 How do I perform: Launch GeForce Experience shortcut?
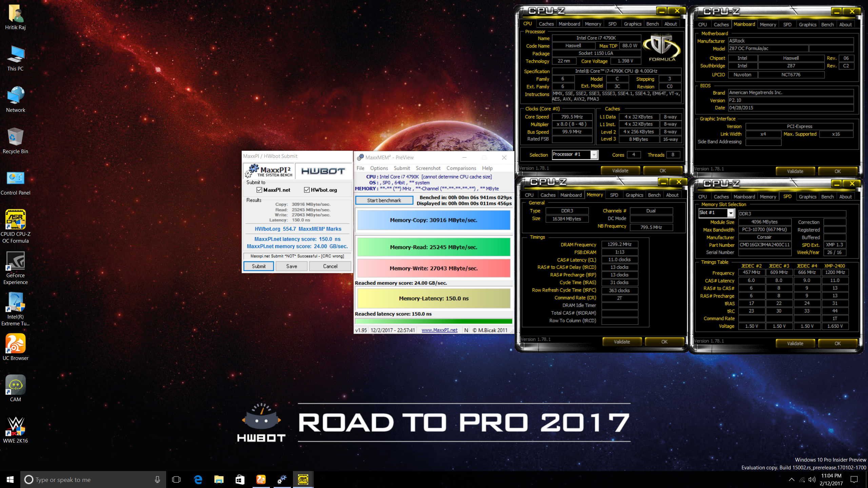[16, 268]
